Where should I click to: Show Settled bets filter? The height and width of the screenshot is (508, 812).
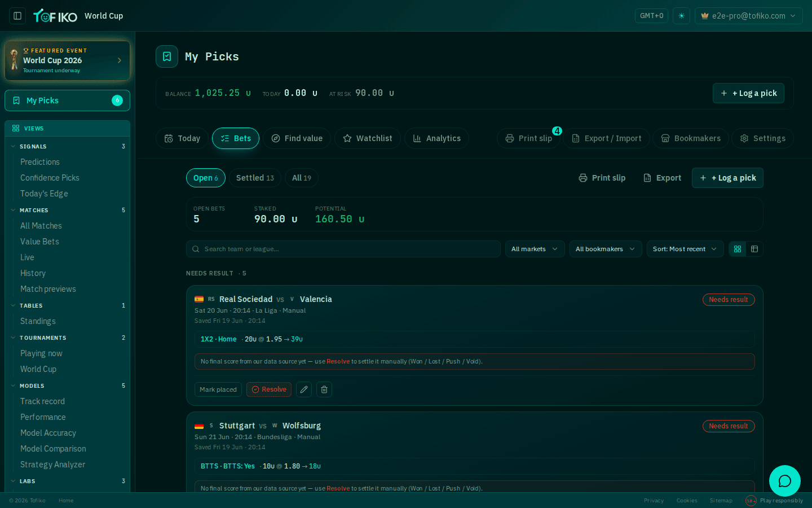point(255,178)
